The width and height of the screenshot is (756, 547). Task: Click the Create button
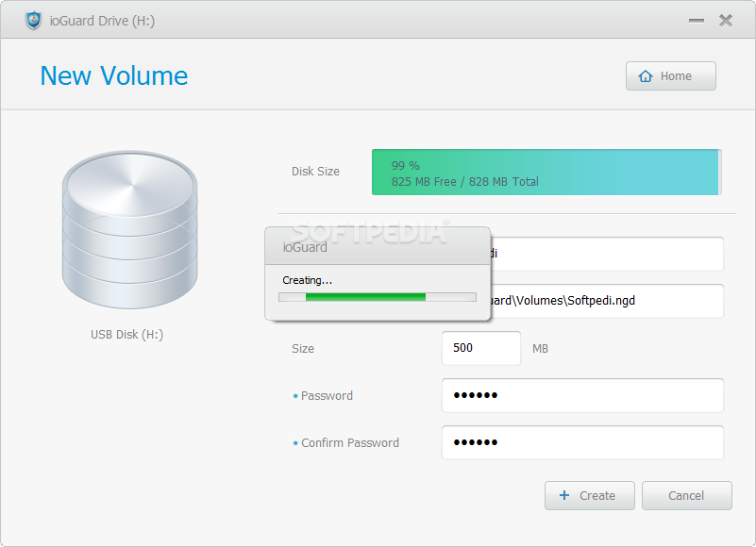tap(589, 495)
